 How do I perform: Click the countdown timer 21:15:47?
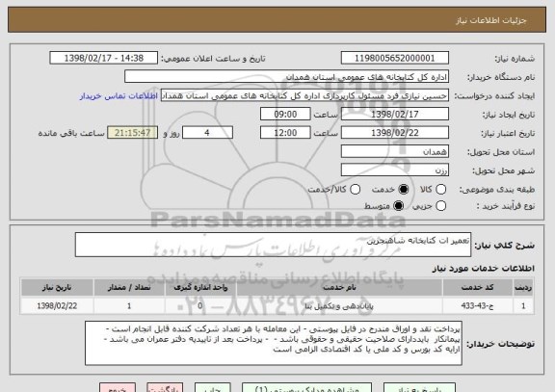(x=132, y=133)
